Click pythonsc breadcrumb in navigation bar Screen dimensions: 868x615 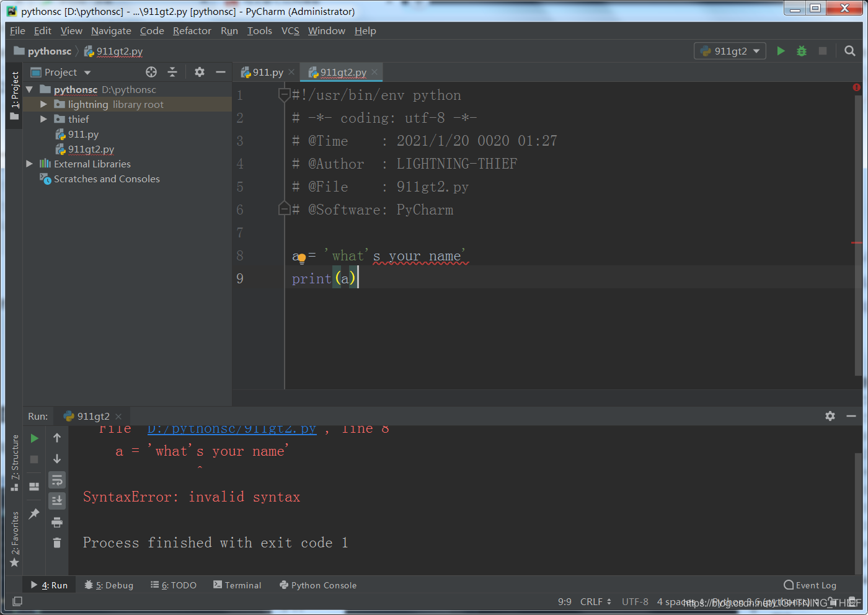coord(43,51)
